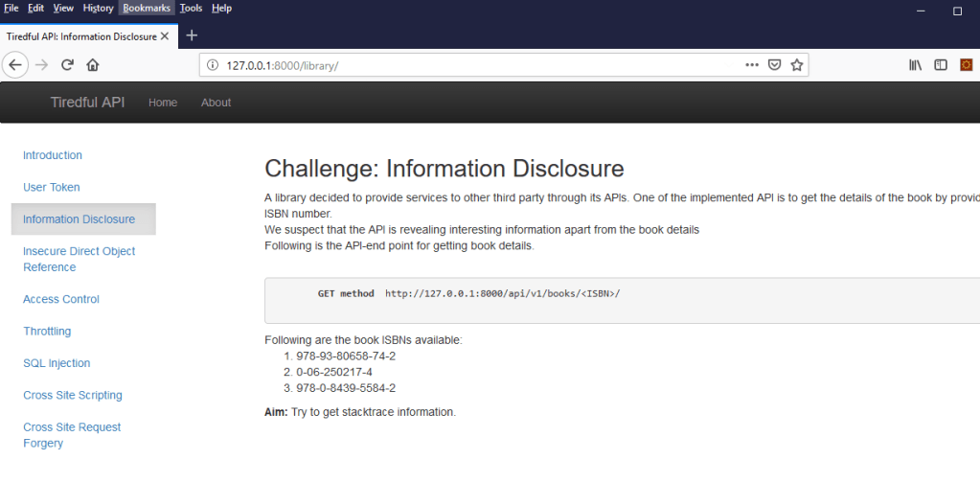Open the SQL Injection challenge link

[57, 363]
